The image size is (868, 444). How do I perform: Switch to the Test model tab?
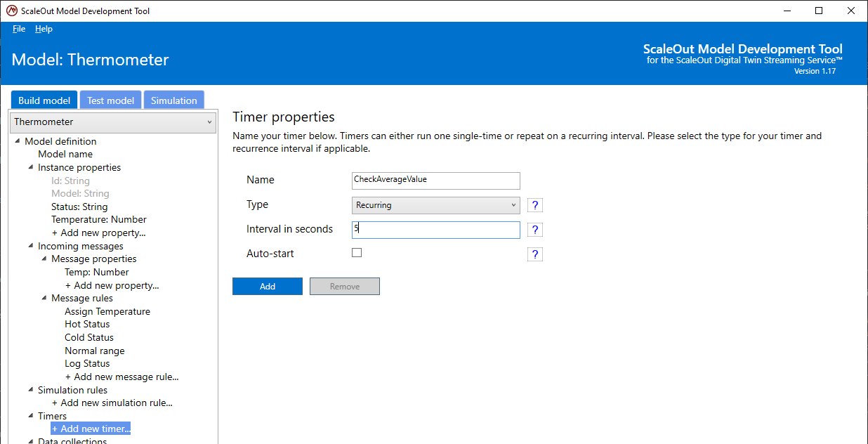111,100
